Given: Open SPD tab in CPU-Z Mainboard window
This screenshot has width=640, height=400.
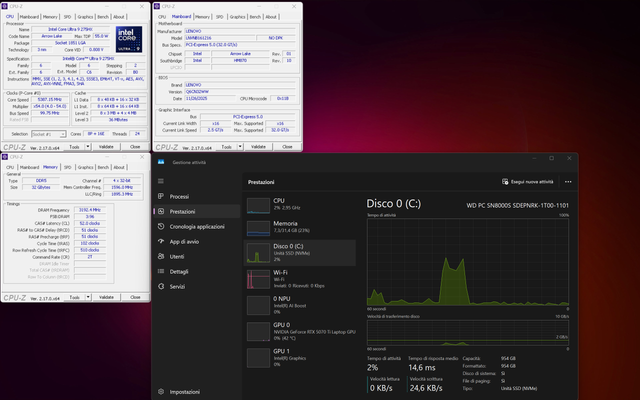Looking at the screenshot, I should 220,17.
